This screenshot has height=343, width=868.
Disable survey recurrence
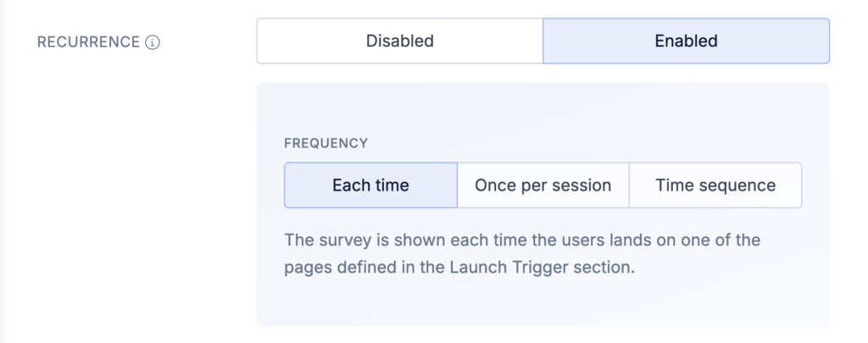tap(399, 41)
